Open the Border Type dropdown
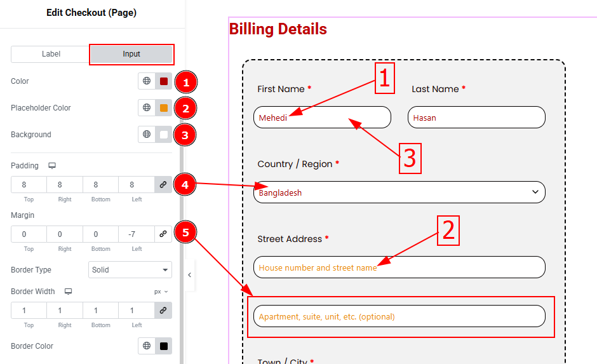The height and width of the screenshot is (364, 597). 130,270
